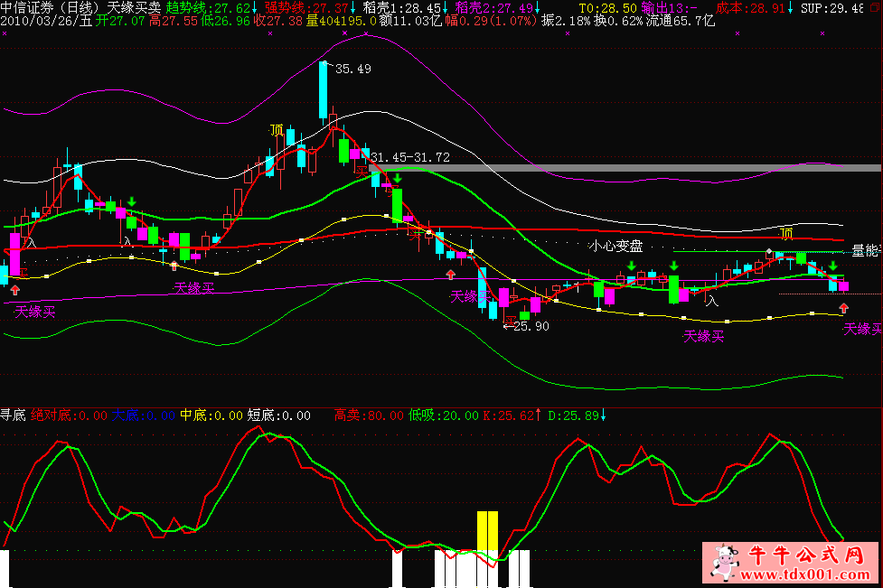This screenshot has width=883, height=588.
Task: Click the 绝对底:0.00 value
Action: click(x=69, y=415)
